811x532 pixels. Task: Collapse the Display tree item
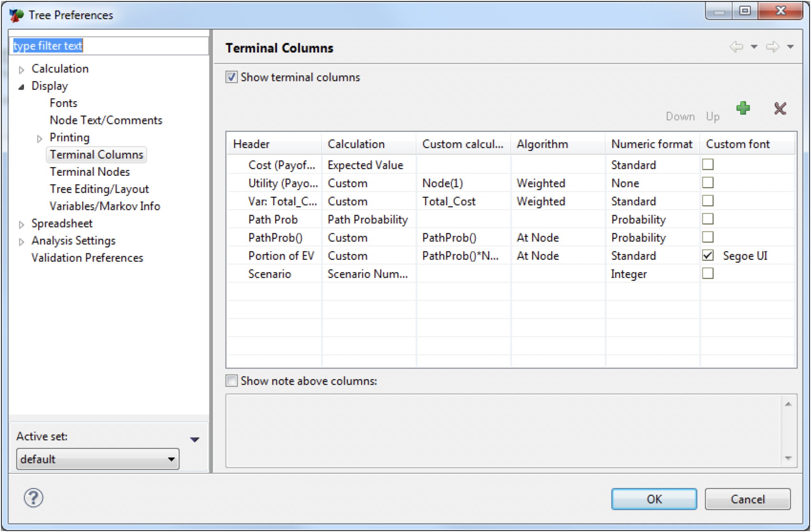(21, 86)
